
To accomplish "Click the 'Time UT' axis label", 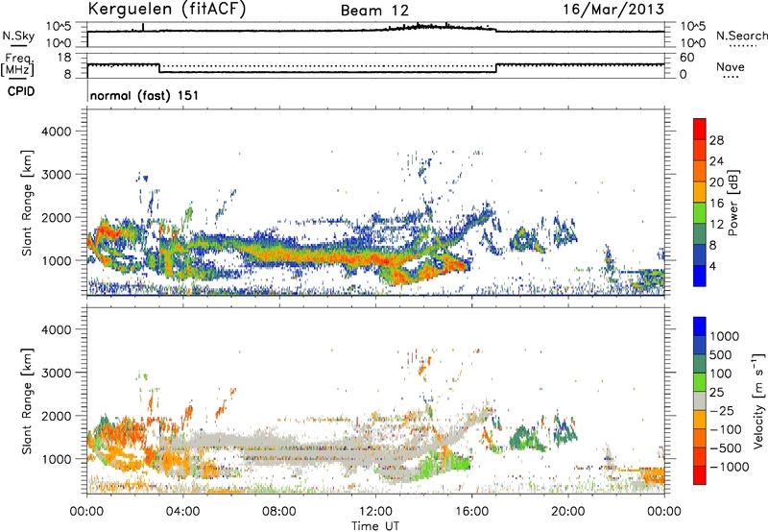I will (375, 525).
